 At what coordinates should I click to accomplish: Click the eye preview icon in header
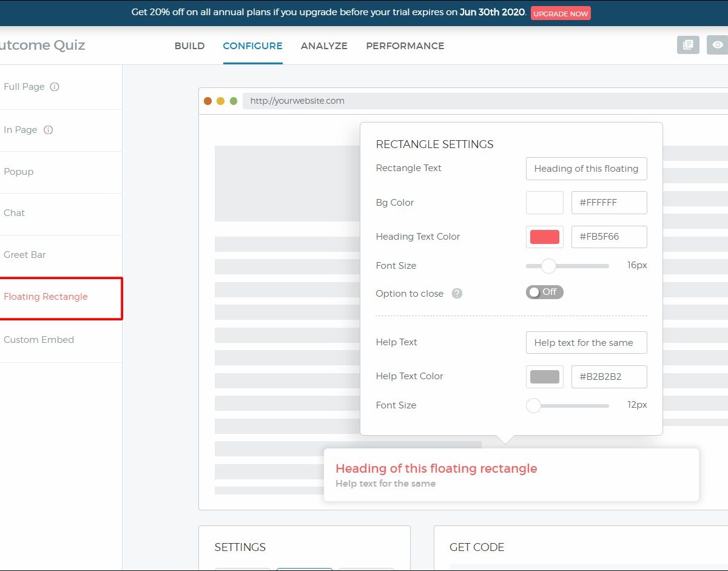718,45
